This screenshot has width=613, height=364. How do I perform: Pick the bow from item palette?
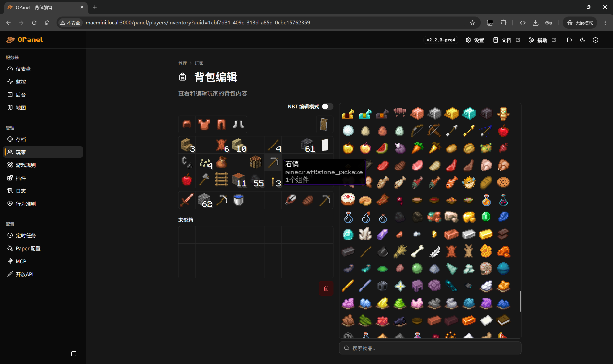click(417, 131)
